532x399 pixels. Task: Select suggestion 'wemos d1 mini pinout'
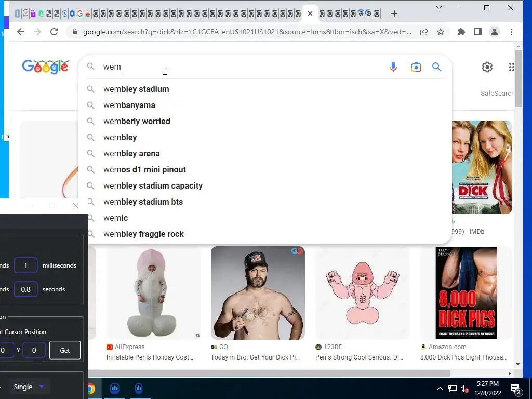[265, 170]
